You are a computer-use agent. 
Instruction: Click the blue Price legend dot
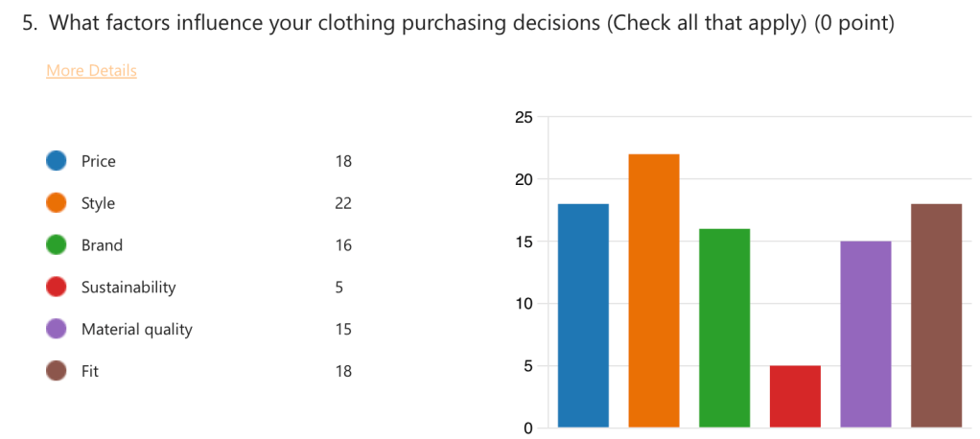[57, 161]
